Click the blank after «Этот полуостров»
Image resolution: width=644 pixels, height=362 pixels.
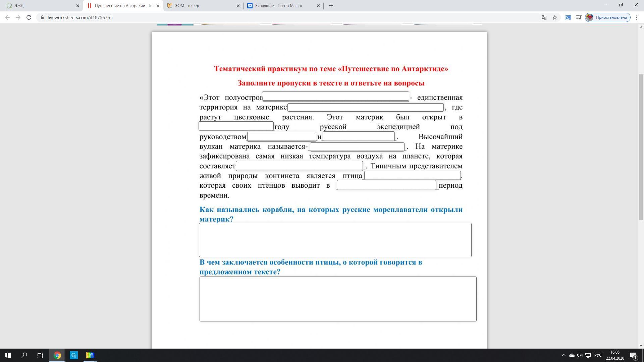335,96
